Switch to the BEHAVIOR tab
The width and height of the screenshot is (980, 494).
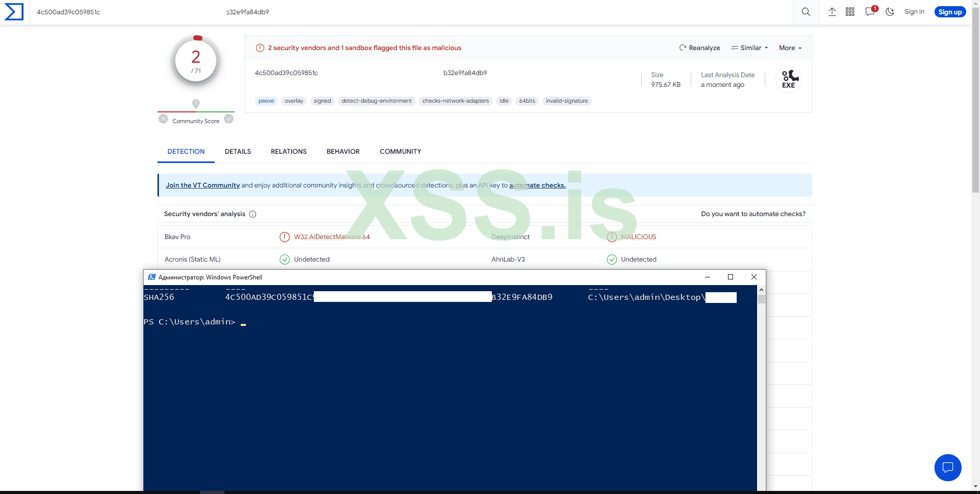tap(343, 152)
